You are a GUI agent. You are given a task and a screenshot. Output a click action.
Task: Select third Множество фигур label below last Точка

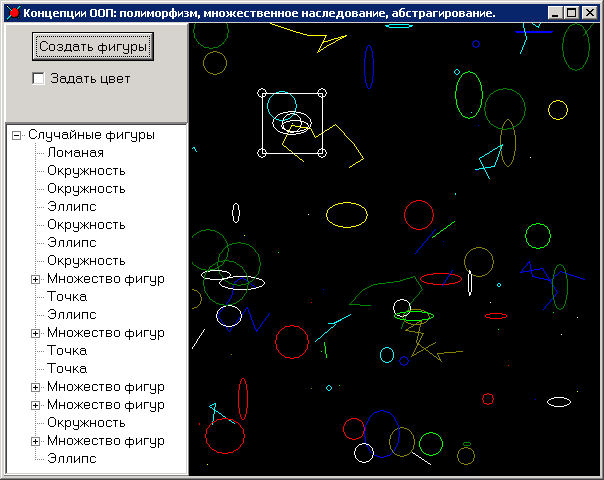point(106,386)
